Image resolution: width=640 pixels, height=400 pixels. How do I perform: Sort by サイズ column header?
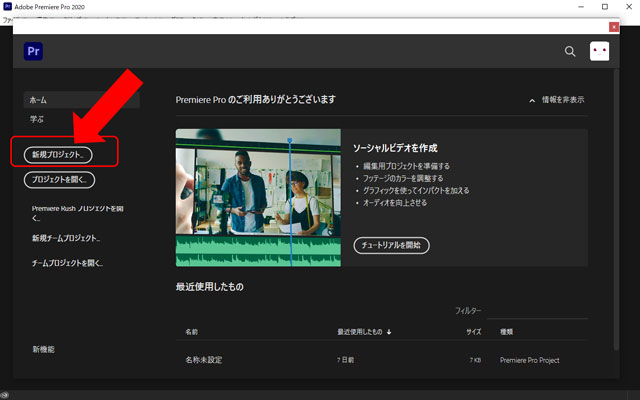[x=473, y=332]
